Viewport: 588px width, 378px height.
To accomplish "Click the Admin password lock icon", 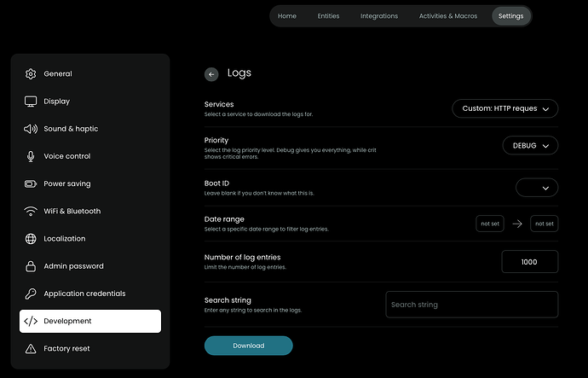I will click(x=31, y=266).
